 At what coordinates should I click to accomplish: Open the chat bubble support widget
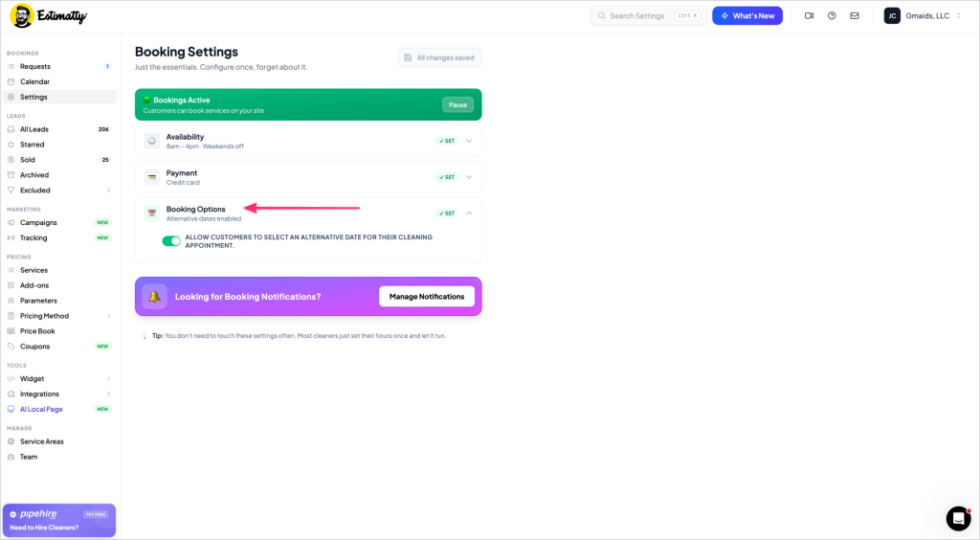958,518
